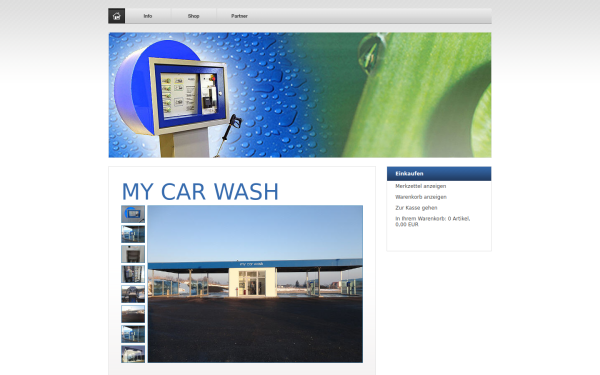The height and width of the screenshot is (375, 600).
Task: Open the water-drop banner with pay terminal
Action: pos(300,95)
